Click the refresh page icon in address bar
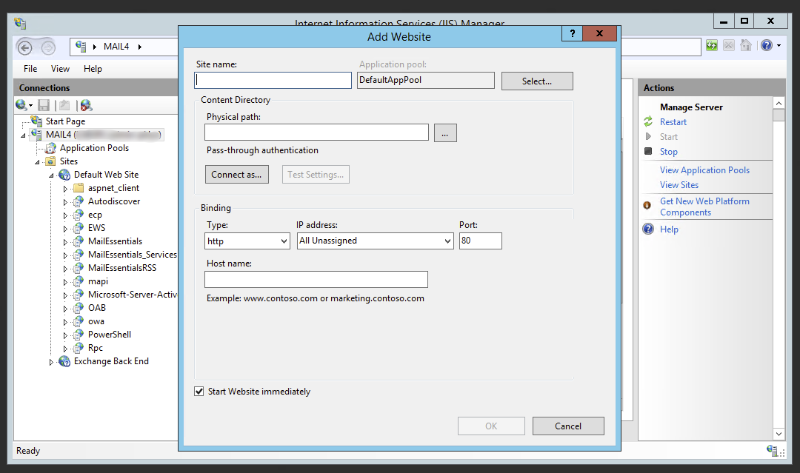This screenshot has width=800, height=473. 712,46
